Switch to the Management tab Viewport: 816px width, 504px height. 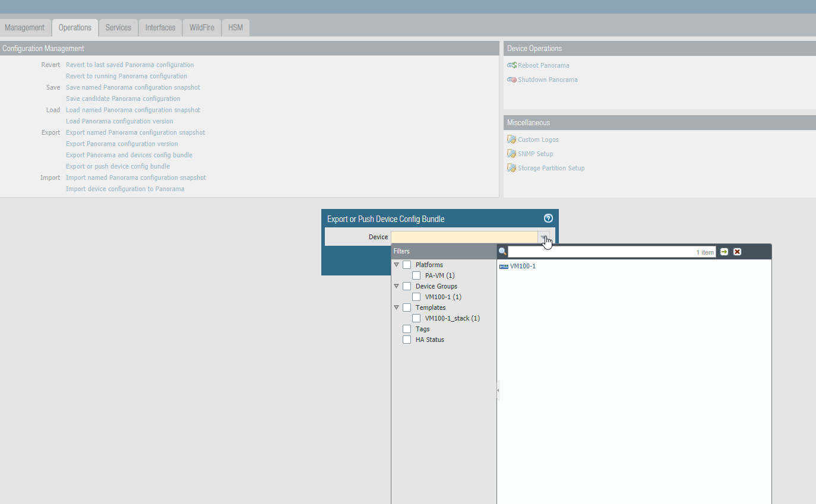tap(25, 28)
